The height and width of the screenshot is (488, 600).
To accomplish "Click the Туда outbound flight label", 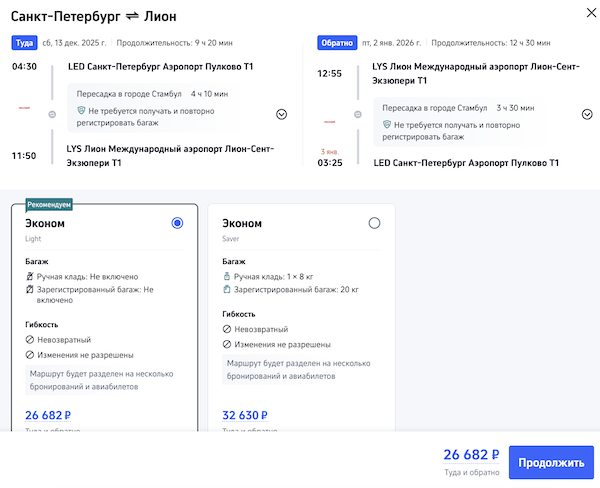I will coord(24,43).
